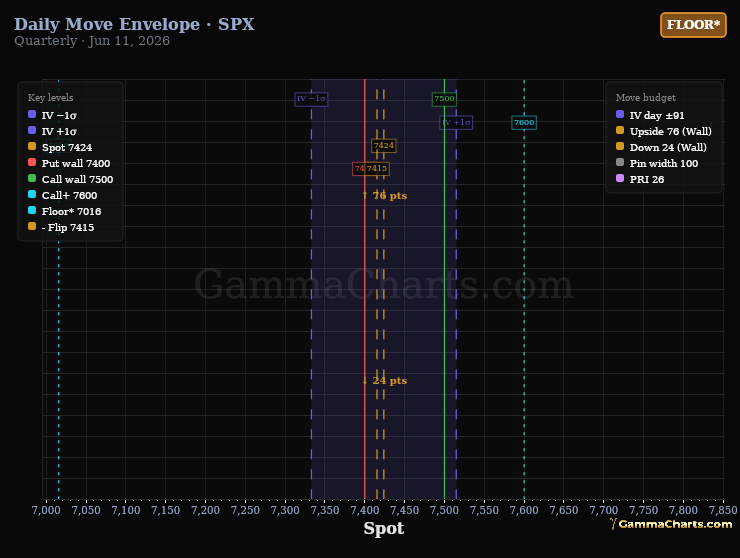Click the Pin width 100 gray swatch

(x=620, y=162)
